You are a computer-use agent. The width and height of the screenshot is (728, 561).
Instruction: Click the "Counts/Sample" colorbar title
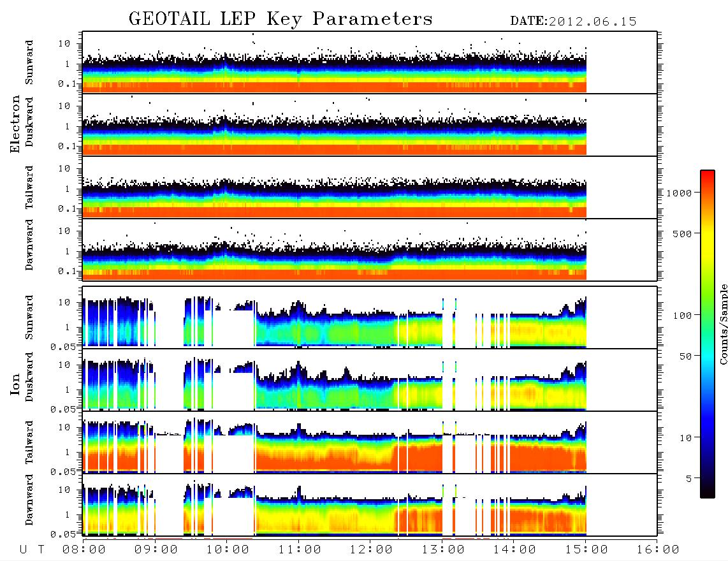(723, 324)
